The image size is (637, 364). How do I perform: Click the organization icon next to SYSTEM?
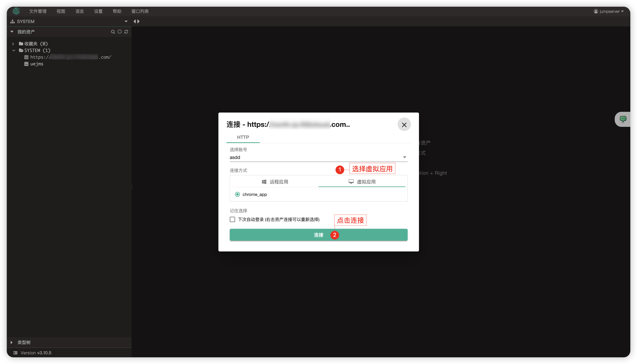coord(12,22)
